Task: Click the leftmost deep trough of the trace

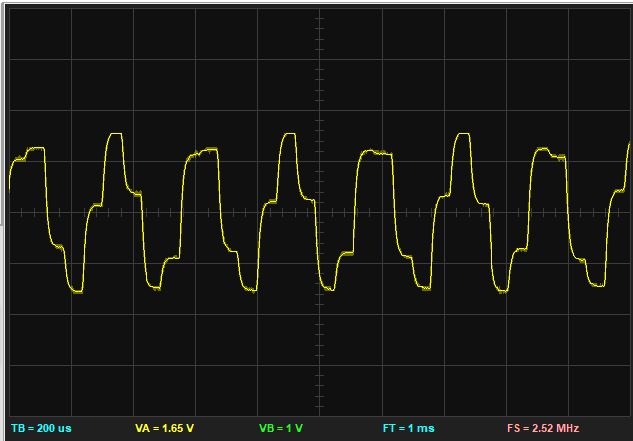Action: pos(77,291)
